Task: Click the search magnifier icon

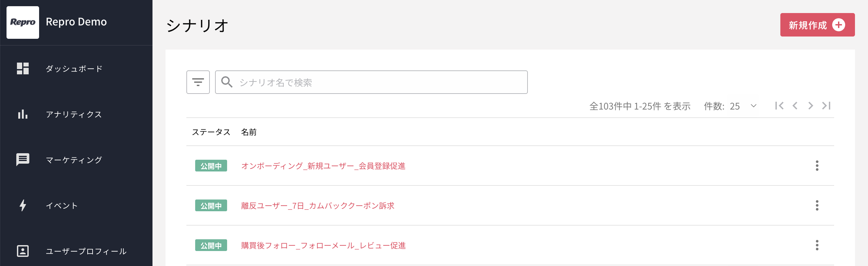Action: [226, 82]
